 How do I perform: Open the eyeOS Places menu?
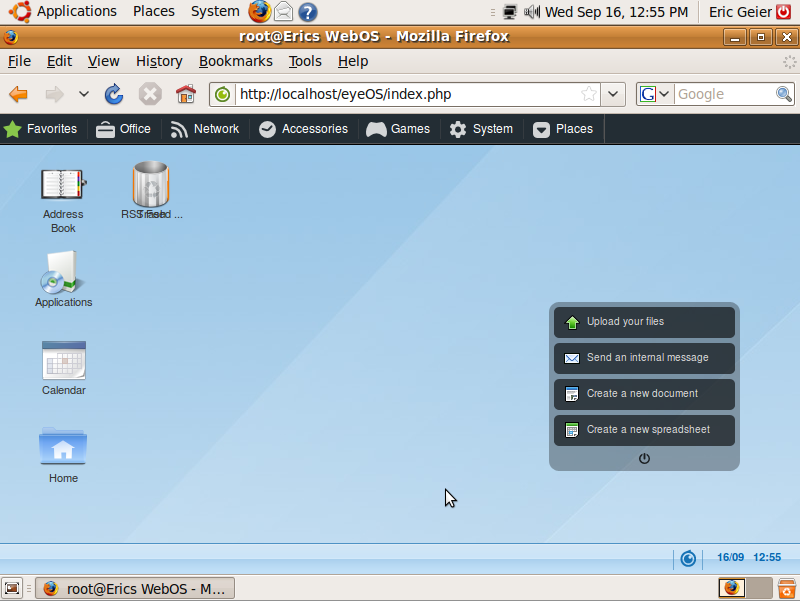[563, 129]
